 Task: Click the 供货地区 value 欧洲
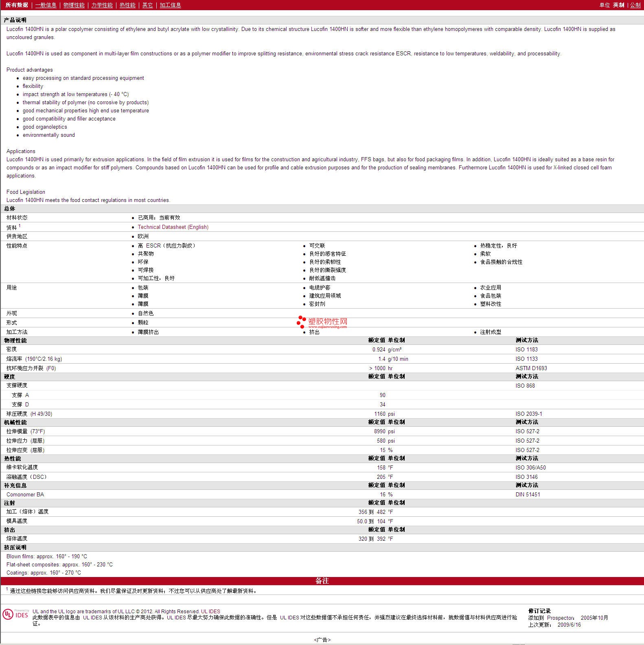[x=143, y=236]
